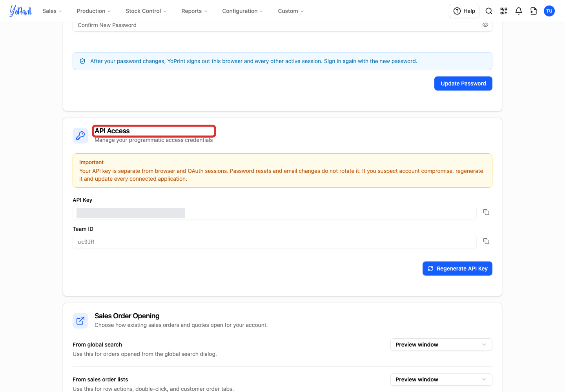
Task: Open the From sales order lists dropdown
Action: pos(441,379)
